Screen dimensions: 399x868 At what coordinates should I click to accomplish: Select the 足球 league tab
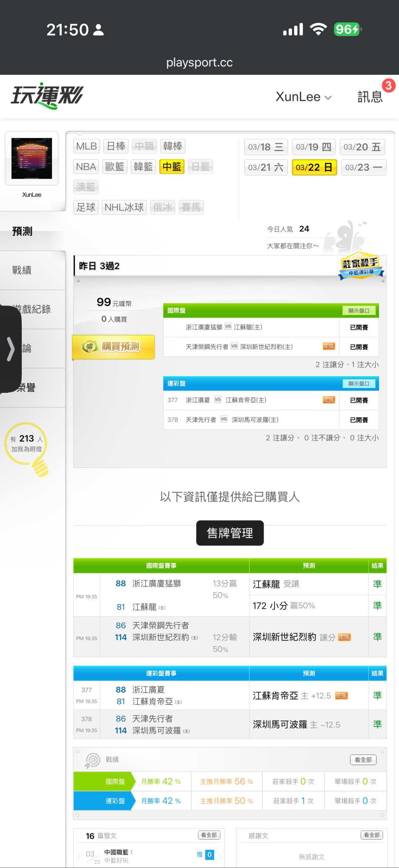[x=86, y=207]
